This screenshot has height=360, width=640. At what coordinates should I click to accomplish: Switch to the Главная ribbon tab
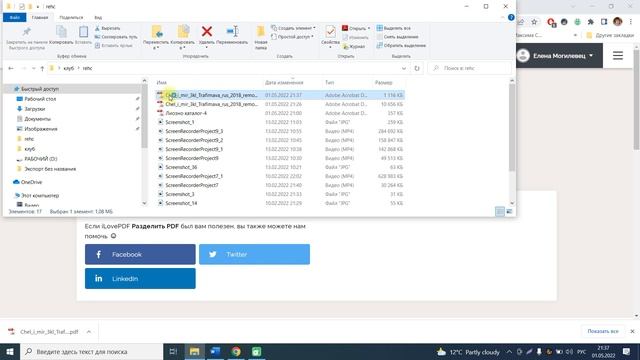tap(40, 18)
